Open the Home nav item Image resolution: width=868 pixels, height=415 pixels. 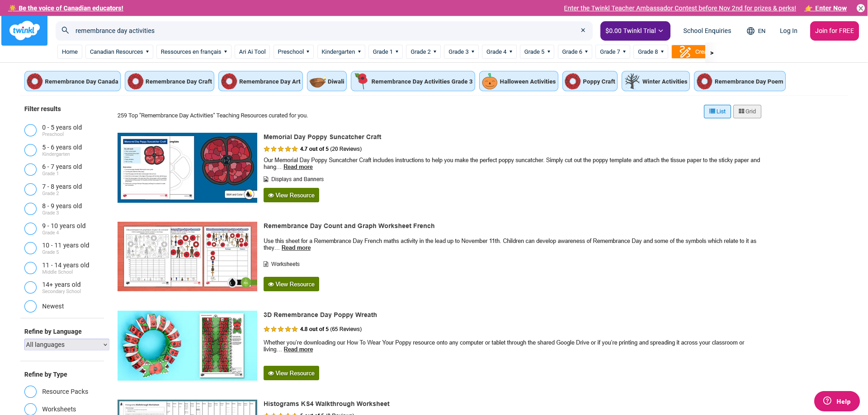coord(70,52)
